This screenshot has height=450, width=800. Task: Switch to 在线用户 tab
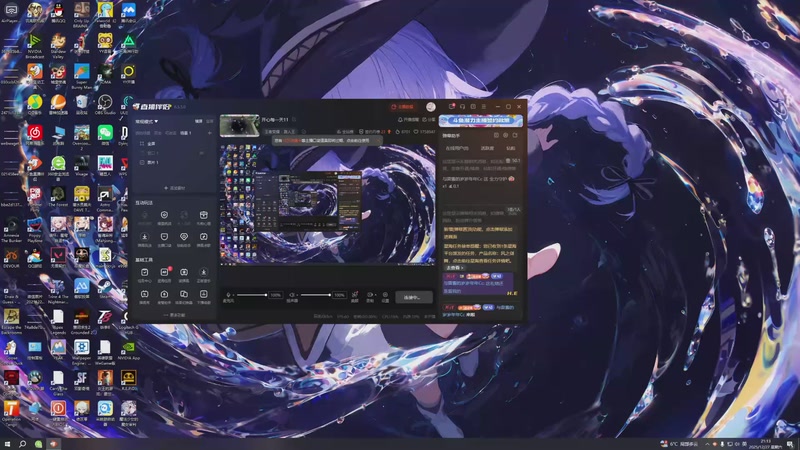(x=457, y=148)
